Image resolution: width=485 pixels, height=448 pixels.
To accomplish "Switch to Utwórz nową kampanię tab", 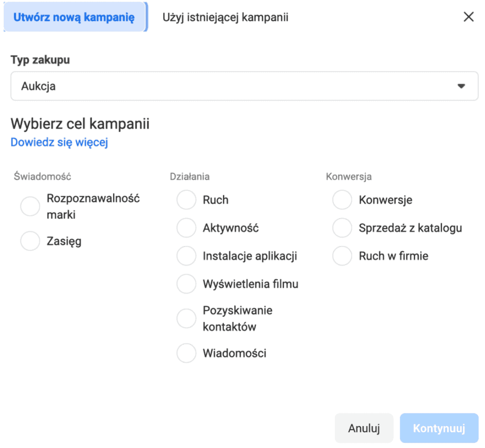I will pyautogui.click(x=74, y=18).
